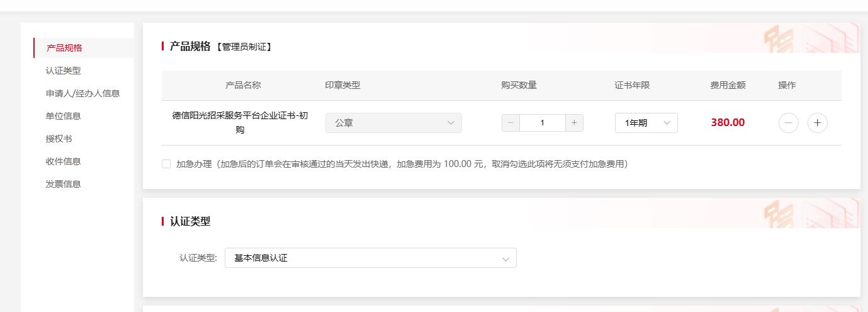The width and height of the screenshot is (868, 312).
Task: Navigate to 授权书 in the sidebar
Action: [x=59, y=139]
